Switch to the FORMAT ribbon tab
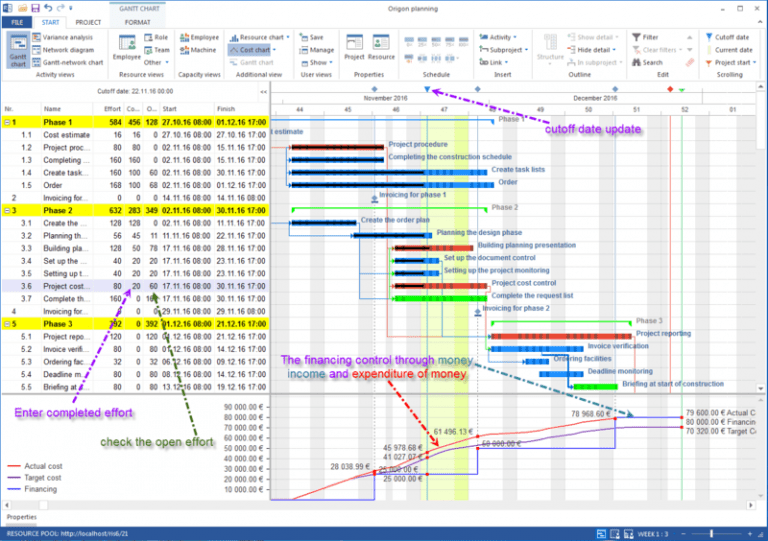Image resolution: width=768 pixels, height=541 pixels. coord(138,23)
